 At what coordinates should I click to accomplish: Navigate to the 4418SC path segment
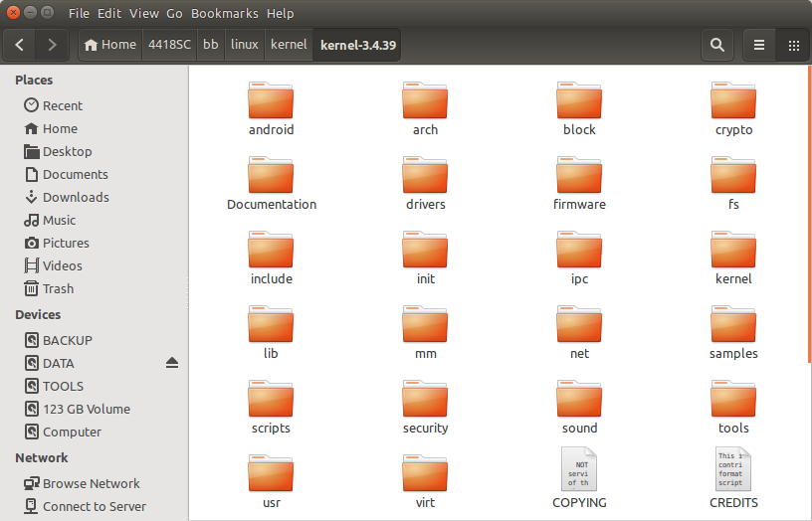click(x=168, y=45)
